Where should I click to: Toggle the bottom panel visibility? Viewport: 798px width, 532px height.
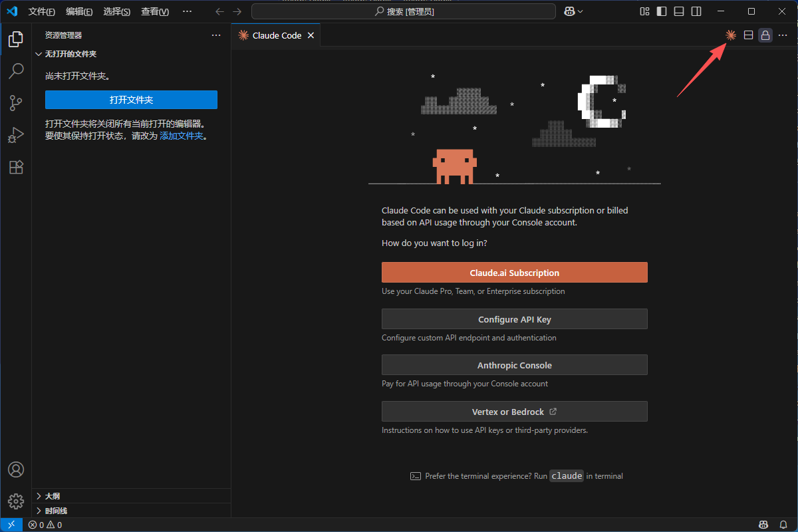click(x=679, y=11)
